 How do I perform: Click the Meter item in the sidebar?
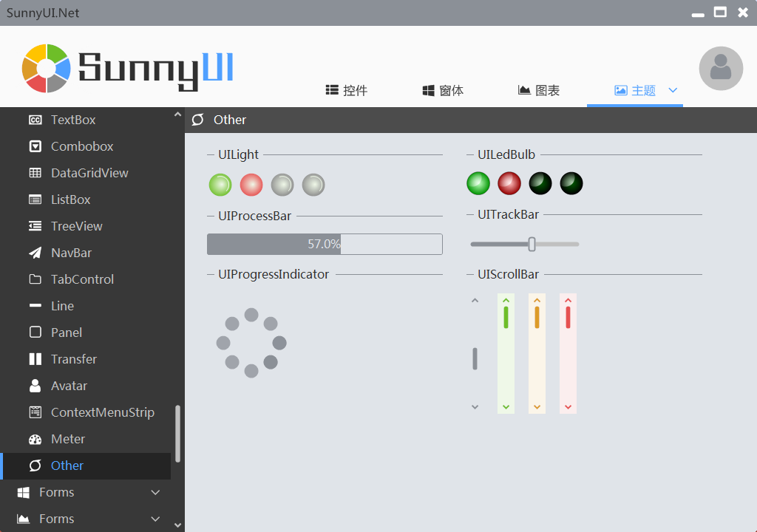67,438
